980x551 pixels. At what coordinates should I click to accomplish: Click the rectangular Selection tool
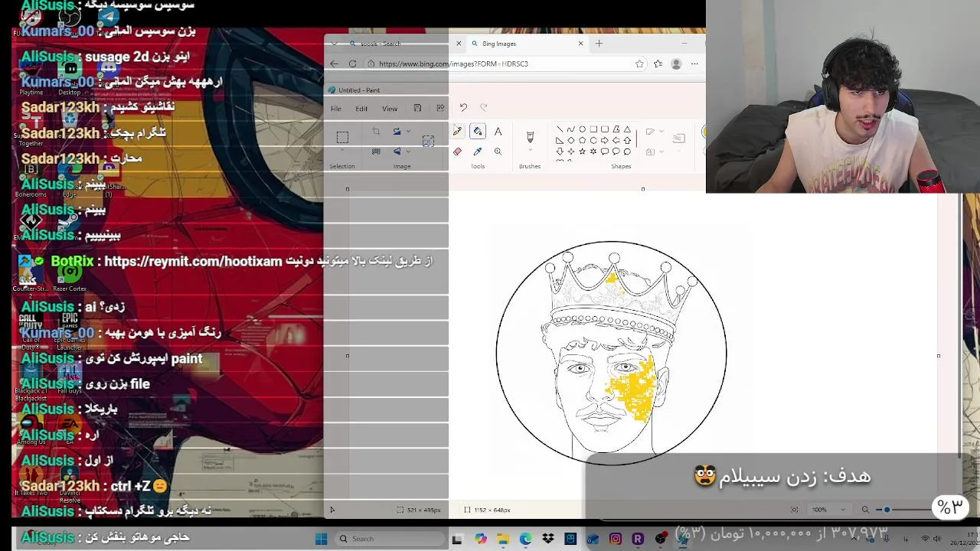click(342, 137)
